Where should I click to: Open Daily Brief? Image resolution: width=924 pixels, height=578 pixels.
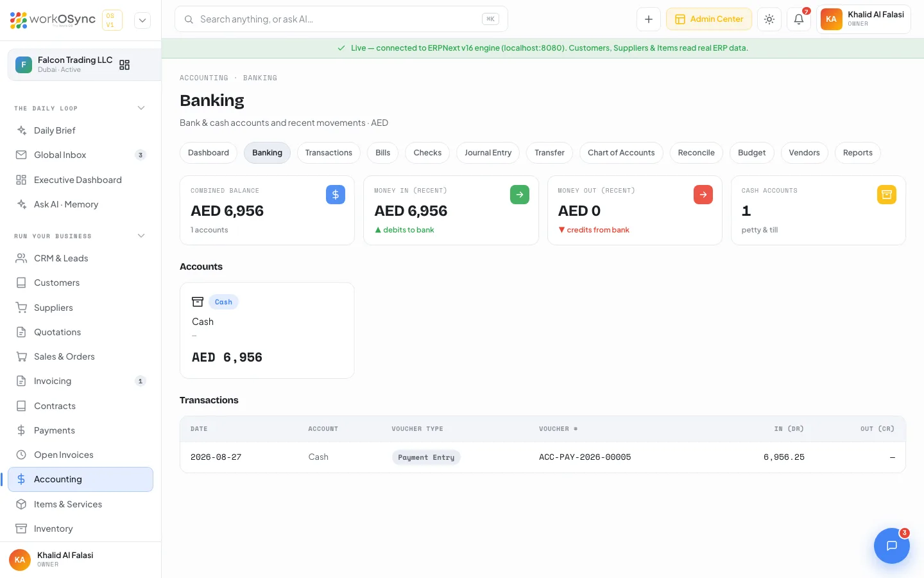[x=81, y=130]
